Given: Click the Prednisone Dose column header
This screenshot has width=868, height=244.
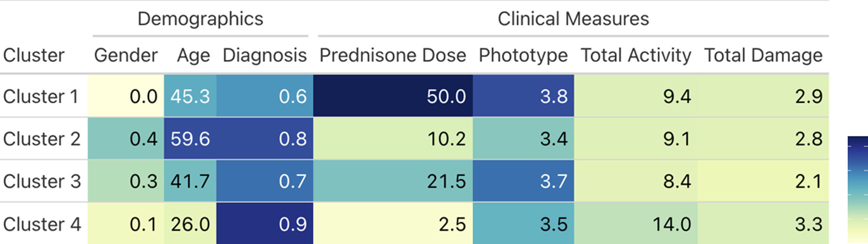Looking at the screenshot, I should tap(393, 55).
